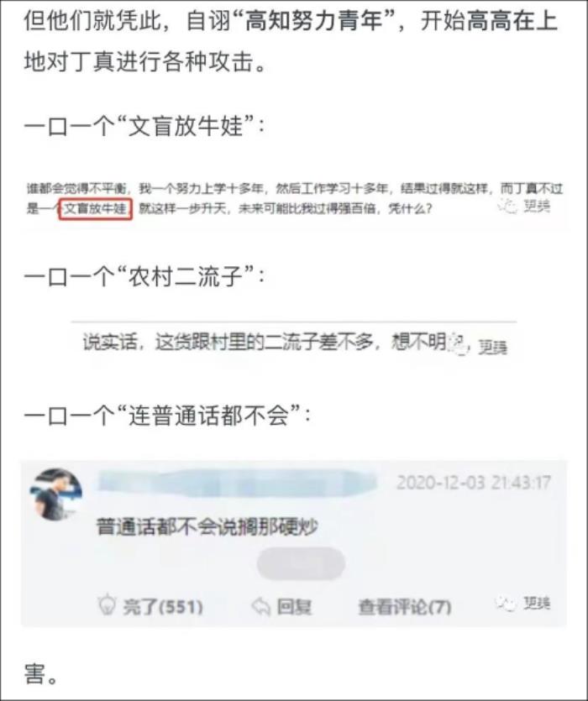Open the embedded image starting 谁都会觉得不平衡

pyautogui.click(x=294, y=198)
